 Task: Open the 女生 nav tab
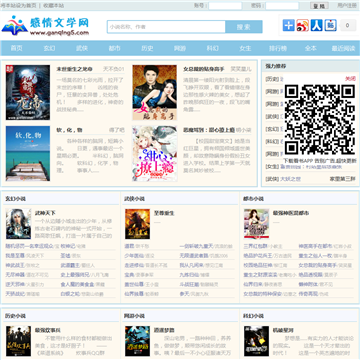coord(245,48)
